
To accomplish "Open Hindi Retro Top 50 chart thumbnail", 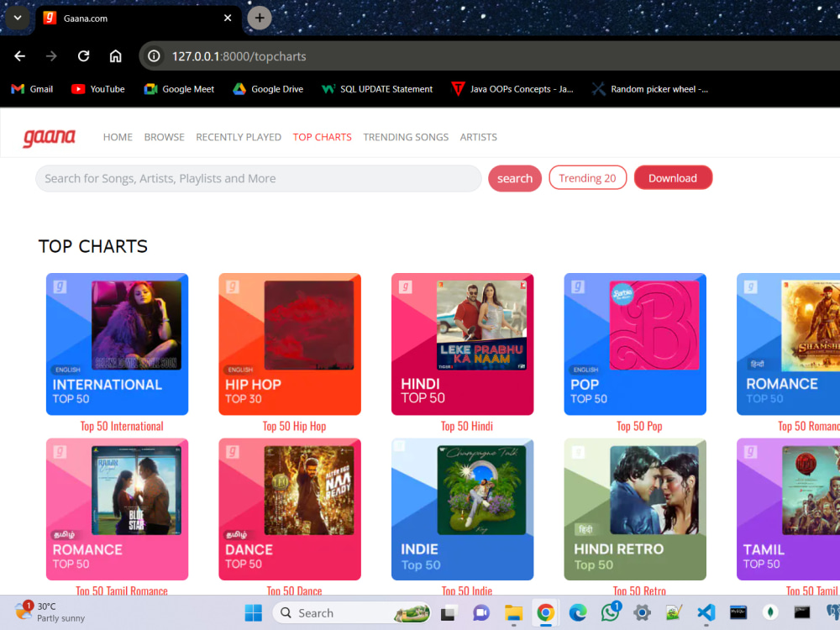I will [635, 510].
